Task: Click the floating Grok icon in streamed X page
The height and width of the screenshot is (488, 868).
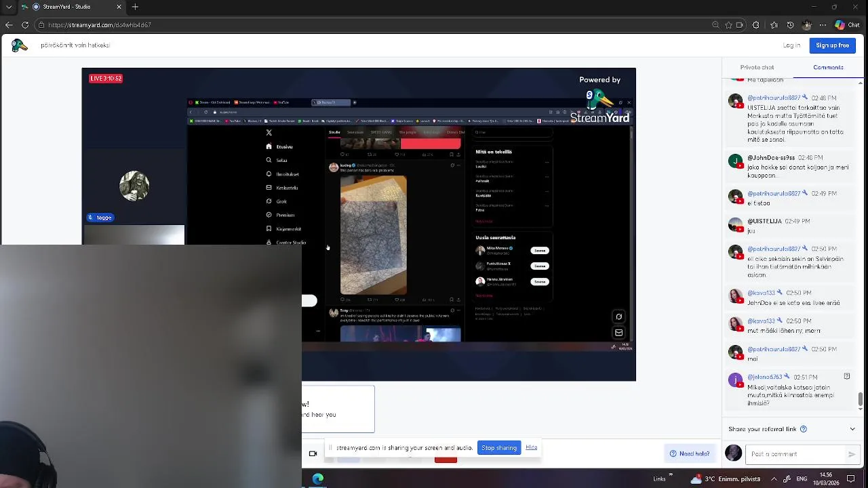Action: click(618, 317)
